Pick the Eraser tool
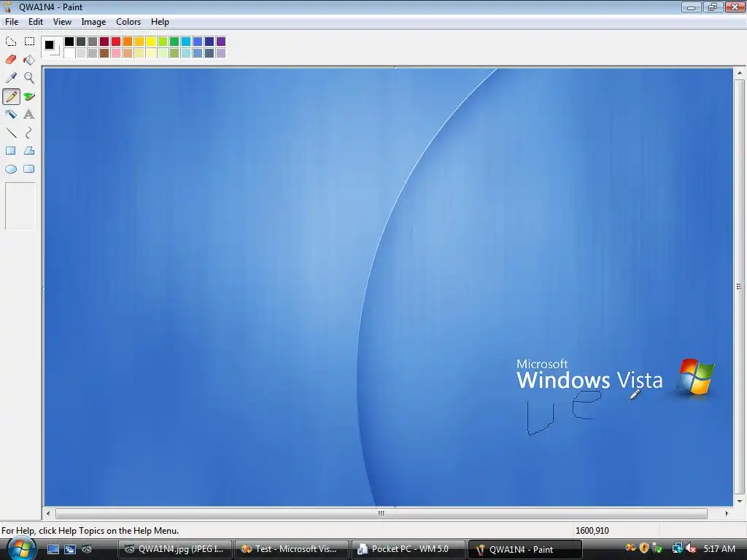Viewport: 747px width, 560px height. pyautogui.click(x=11, y=60)
